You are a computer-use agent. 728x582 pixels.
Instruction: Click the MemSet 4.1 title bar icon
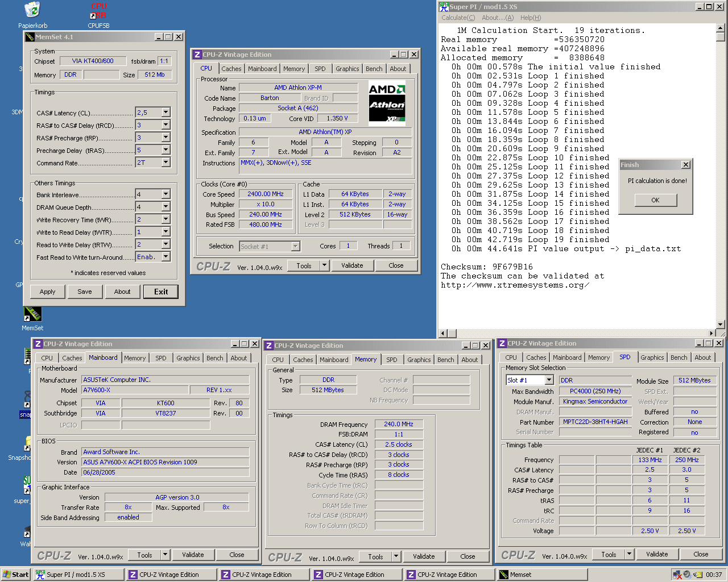(30, 37)
